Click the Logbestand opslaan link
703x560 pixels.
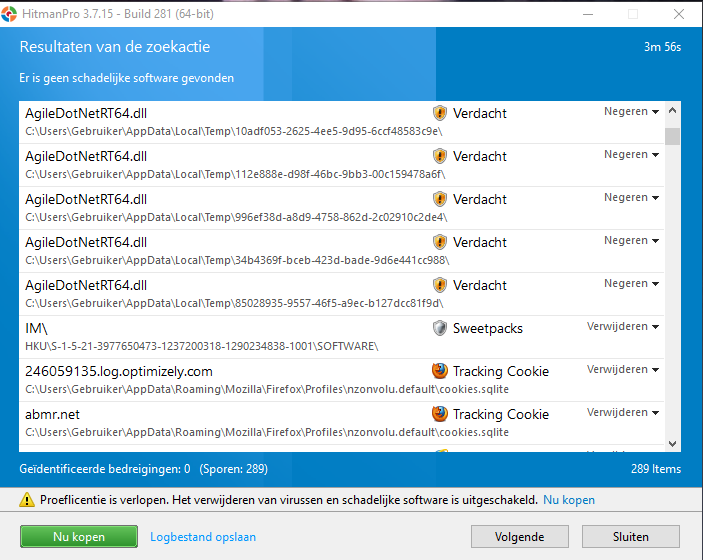pyautogui.click(x=203, y=537)
